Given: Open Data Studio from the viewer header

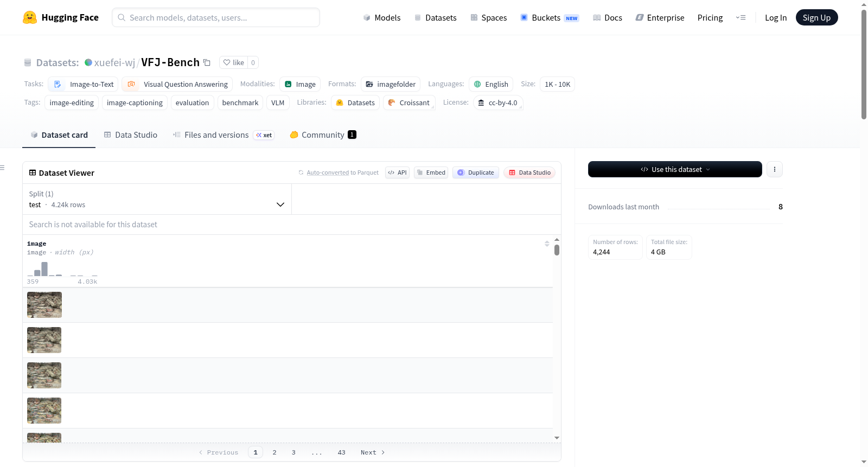Looking at the screenshot, I should point(529,172).
